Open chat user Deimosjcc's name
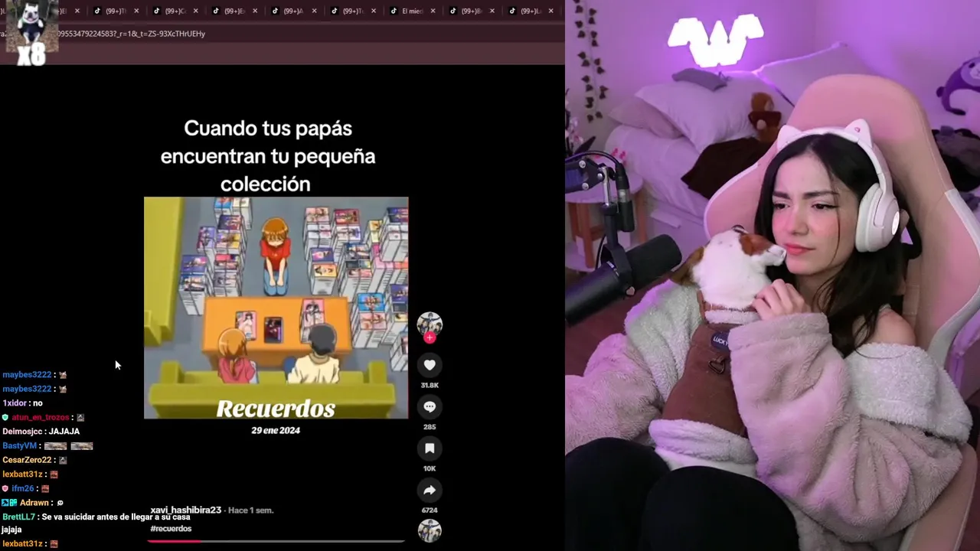The width and height of the screenshot is (980, 551). pos(23,432)
